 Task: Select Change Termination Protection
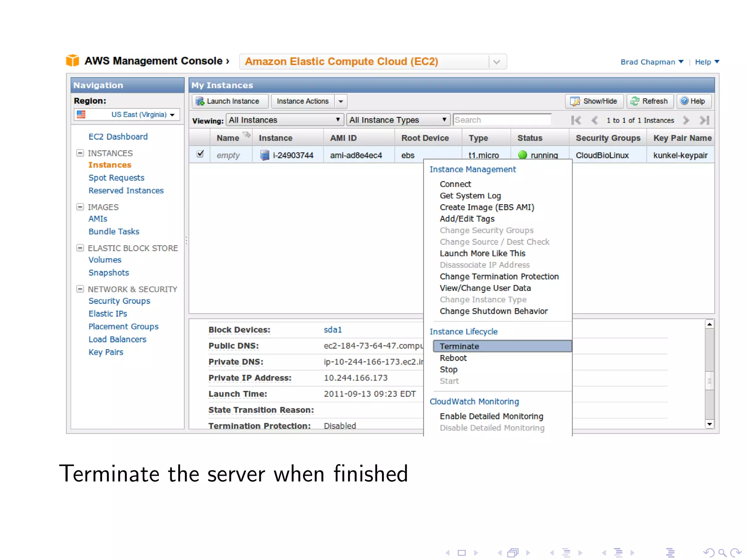tap(499, 277)
